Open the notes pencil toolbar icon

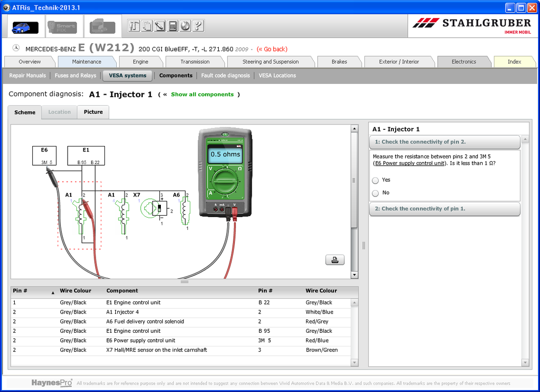click(x=159, y=26)
